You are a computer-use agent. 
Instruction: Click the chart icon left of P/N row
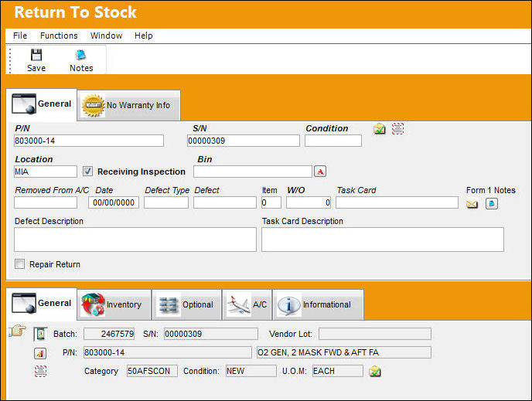40,353
